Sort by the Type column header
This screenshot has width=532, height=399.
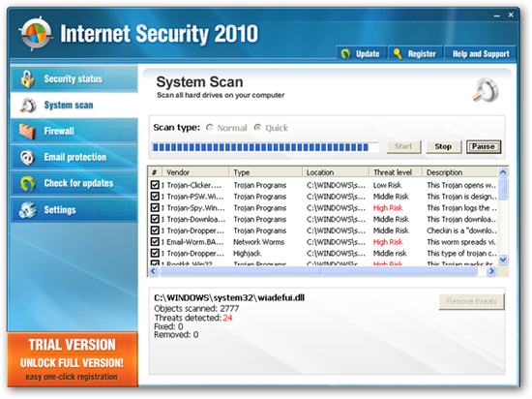pyautogui.click(x=266, y=172)
